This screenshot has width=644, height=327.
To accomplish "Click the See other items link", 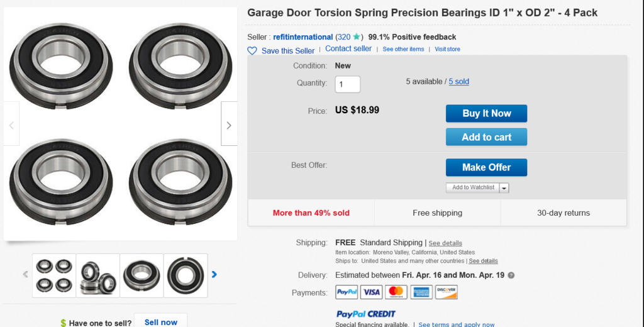I will [x=403, y=49].
